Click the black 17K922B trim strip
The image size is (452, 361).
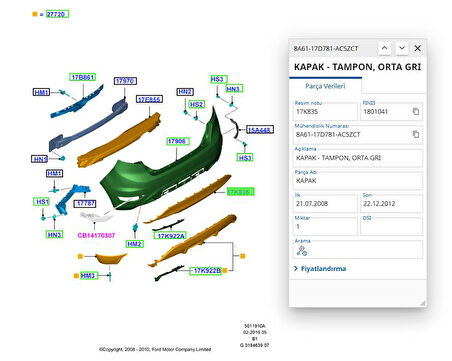[x=168, y=273]
